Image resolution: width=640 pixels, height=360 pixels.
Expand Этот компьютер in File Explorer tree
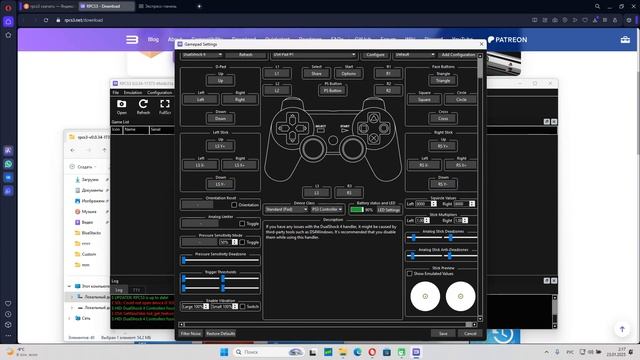[69, 286]
